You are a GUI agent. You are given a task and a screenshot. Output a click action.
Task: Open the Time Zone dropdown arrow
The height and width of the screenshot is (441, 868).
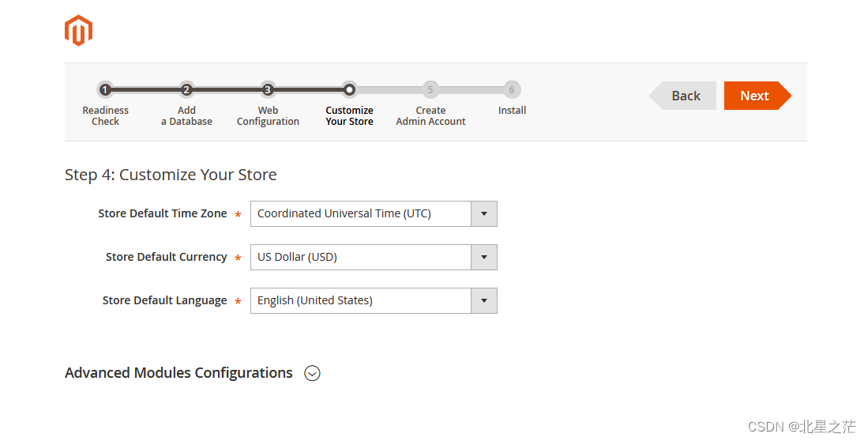click(484, 214)
